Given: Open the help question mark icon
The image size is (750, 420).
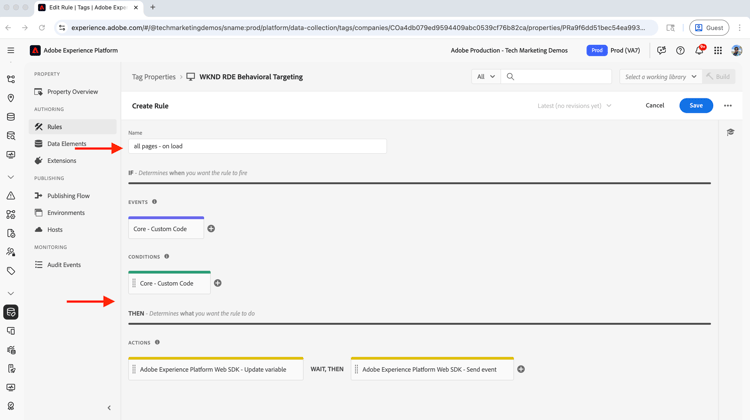Looking at the screenshot, I should (x=680, y=50).
